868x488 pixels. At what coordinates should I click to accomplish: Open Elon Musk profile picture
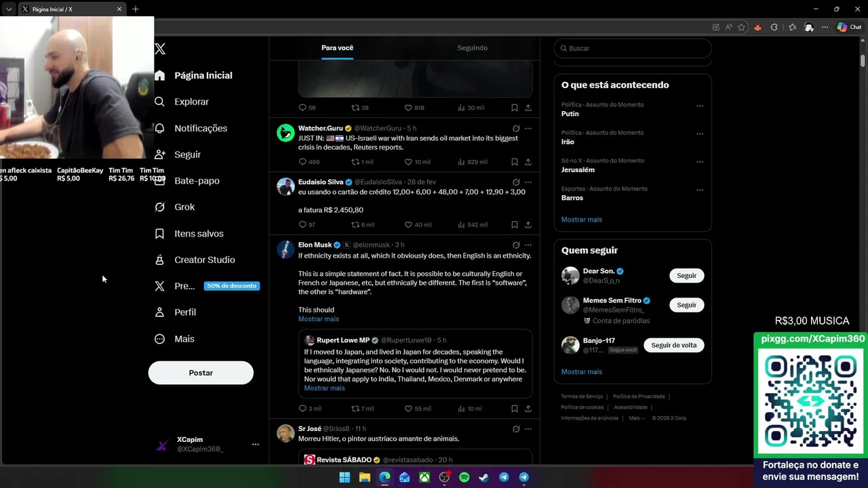[x=285, y=249]
